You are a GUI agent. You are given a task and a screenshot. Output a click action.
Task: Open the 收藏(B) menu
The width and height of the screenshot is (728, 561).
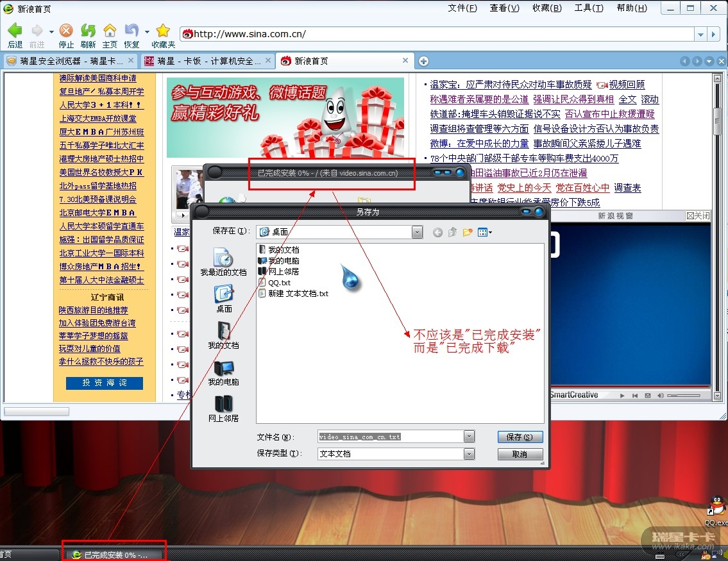547,8
